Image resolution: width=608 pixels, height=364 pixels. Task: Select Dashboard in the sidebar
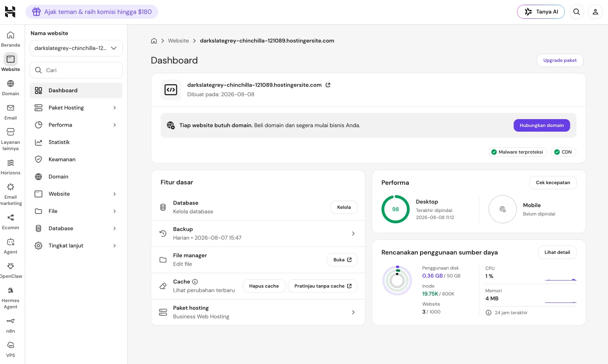pos(76,91)
